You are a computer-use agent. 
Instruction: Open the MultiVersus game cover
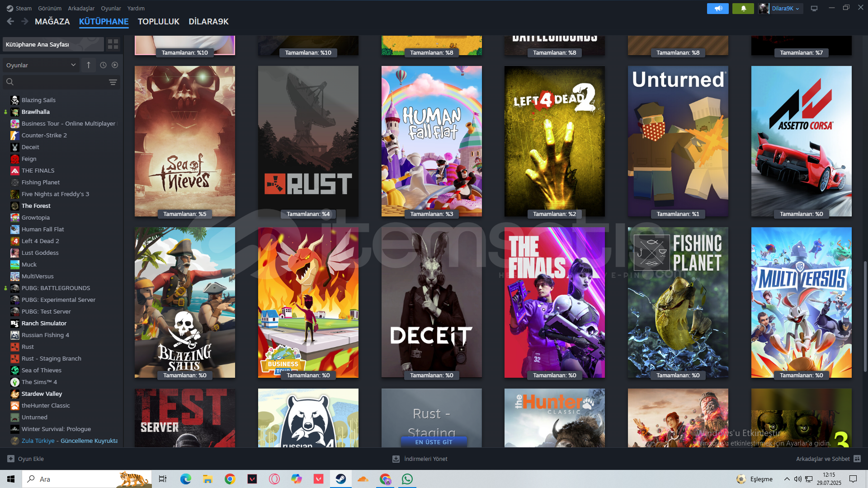[x=802, y=302]
